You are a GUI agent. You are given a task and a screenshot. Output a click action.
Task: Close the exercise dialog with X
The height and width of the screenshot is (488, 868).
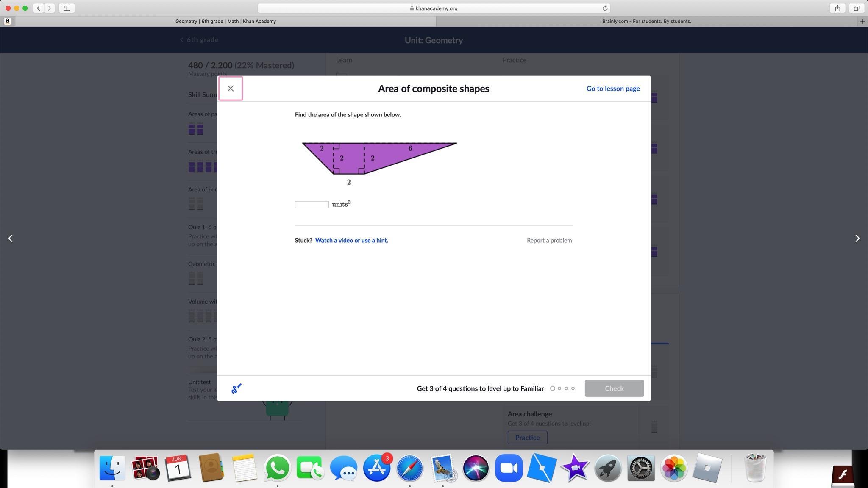click(231, 89)
